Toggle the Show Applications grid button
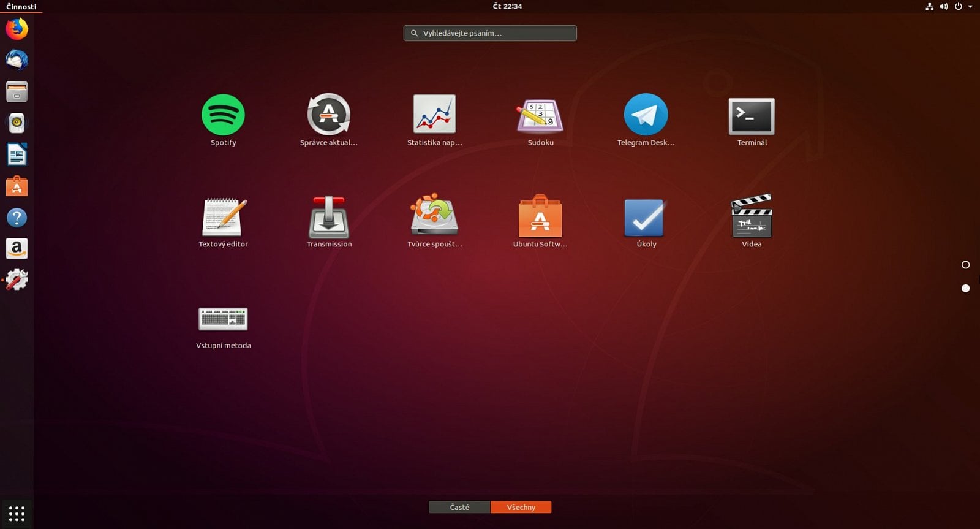 pyautogui.click(x=17, y=514)
